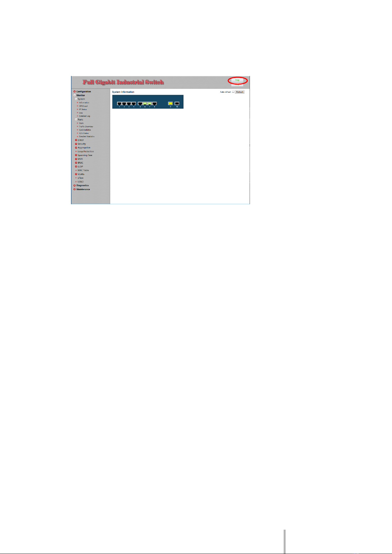Select the green active port 7 icon
The width and height of the screenshot is (392, 554).
(x=150, y=104)
